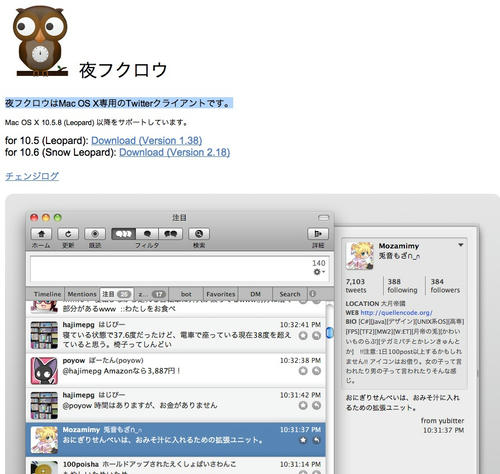
Task: Open the Search tab
Action: pyautogui.click(x=290, y=294)
